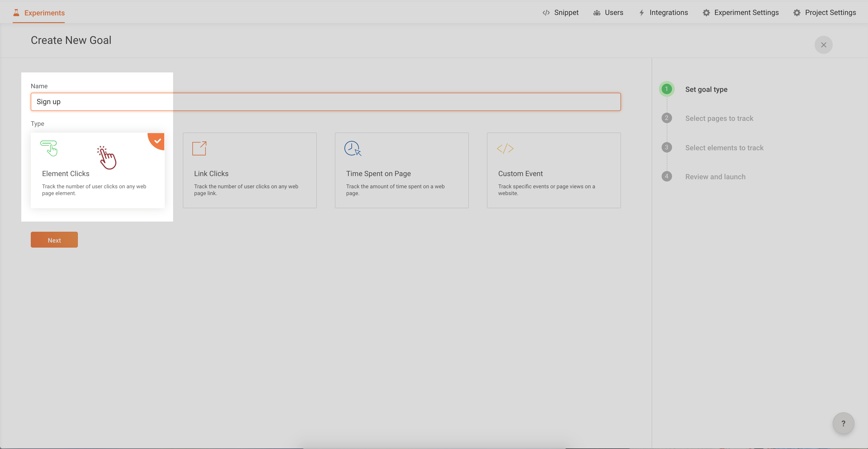Image resolution: width=868 pixels, height=449 pixels.
Task: Open Integrations page
Action: pos(663,12)
